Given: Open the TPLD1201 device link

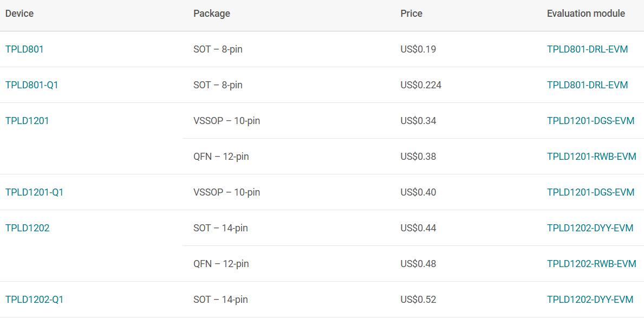Looking at the screenshot, I should pos(27,121).
